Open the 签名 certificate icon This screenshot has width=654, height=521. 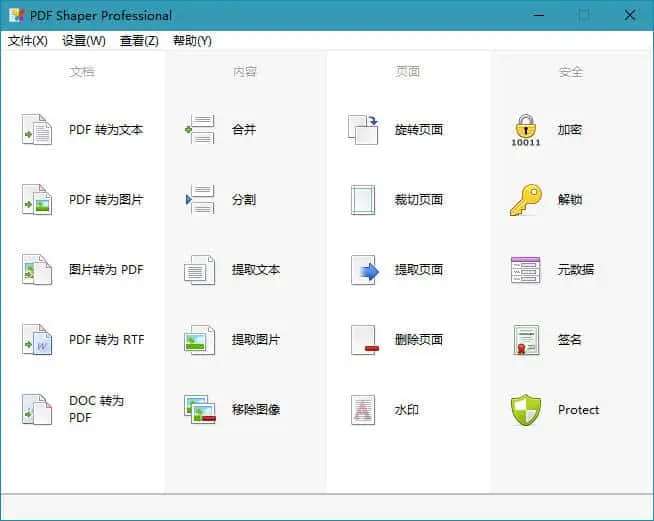point(526,340)
